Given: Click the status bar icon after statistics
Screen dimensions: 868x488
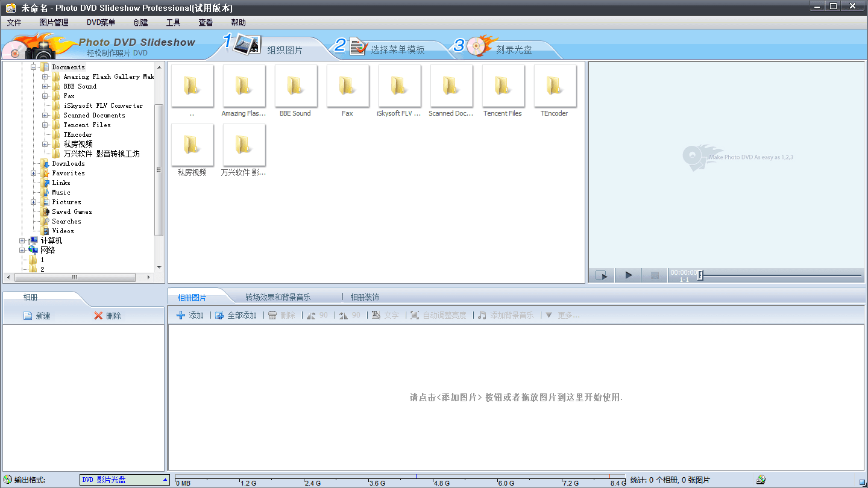Looking at the screenshot, I should [x=761, y=480].
